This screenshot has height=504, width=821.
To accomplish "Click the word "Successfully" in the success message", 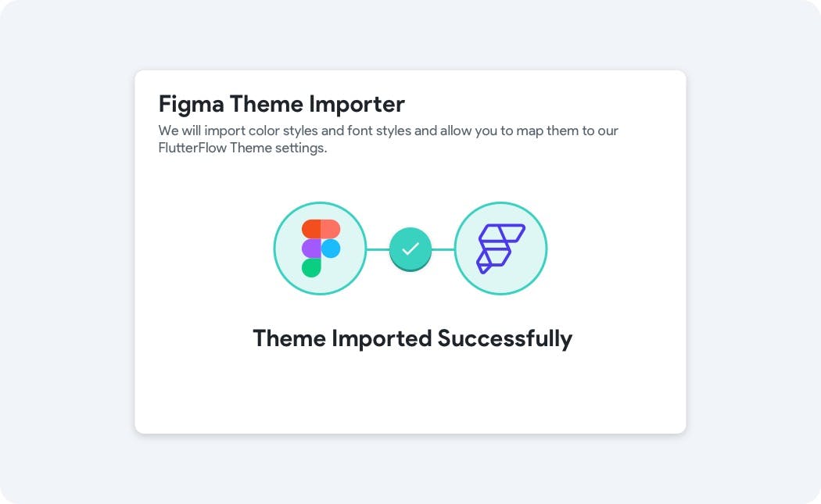I will [x=504, y=338].
